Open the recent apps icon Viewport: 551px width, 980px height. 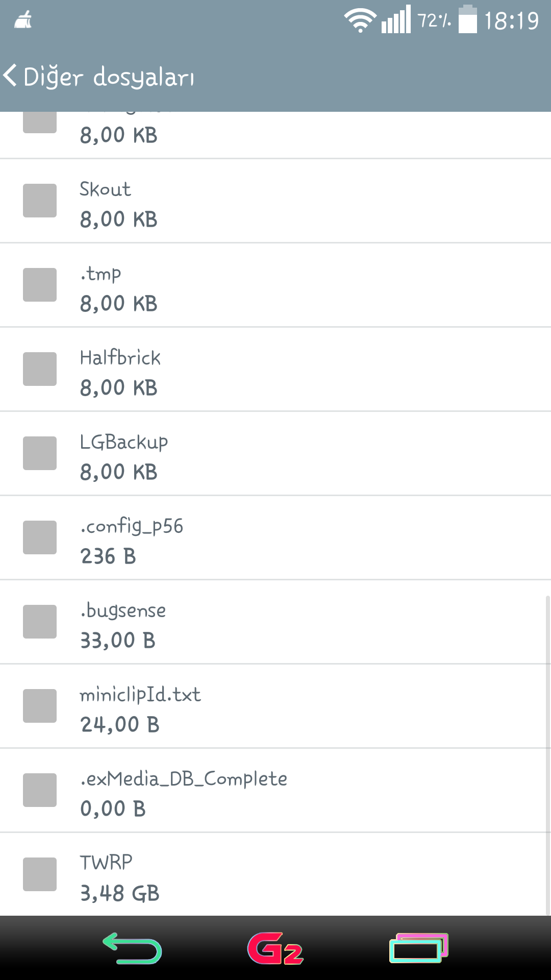[x=418, y=948]
